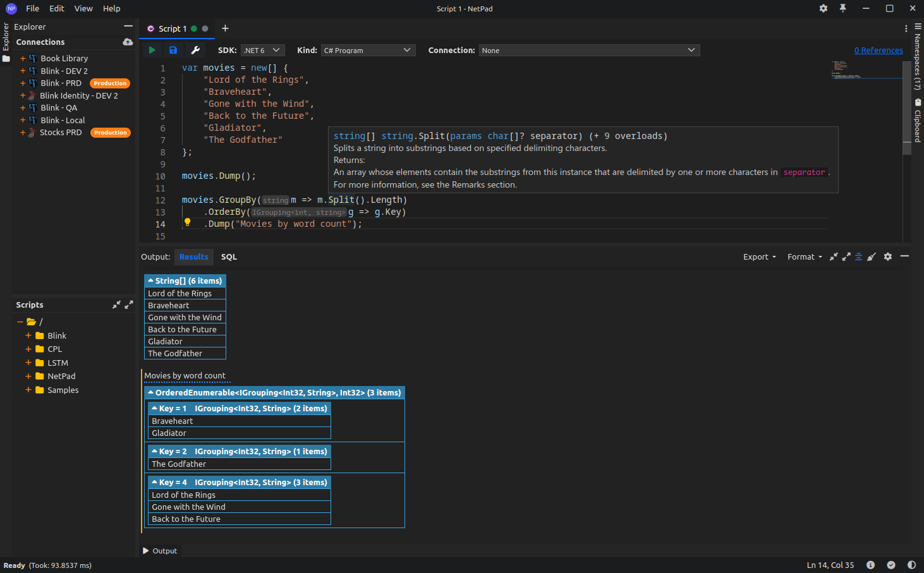
Task: Select the Blink - QA connection
Action: click(59, 107)
